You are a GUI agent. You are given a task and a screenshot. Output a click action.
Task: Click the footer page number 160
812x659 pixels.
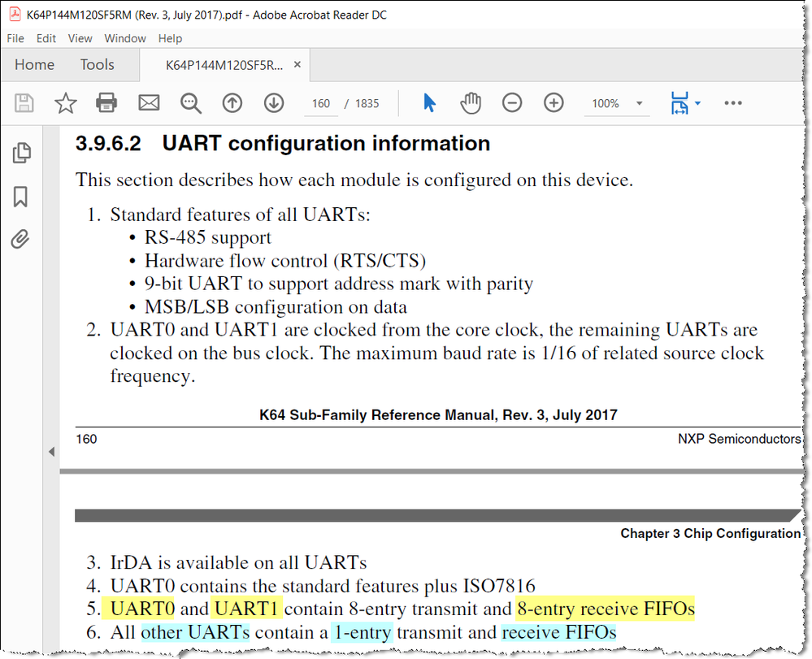86,439
